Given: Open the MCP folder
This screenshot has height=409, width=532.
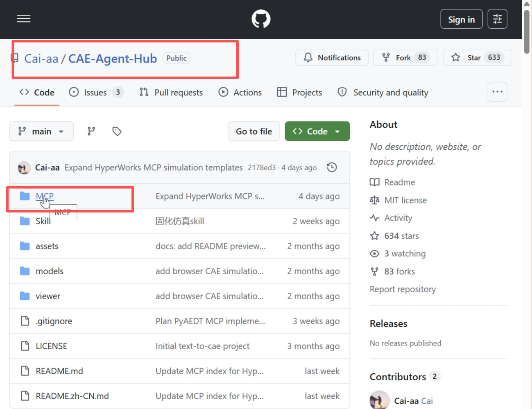Looking at the screenshot, I should pyautogui.click(x=45, y=196).
